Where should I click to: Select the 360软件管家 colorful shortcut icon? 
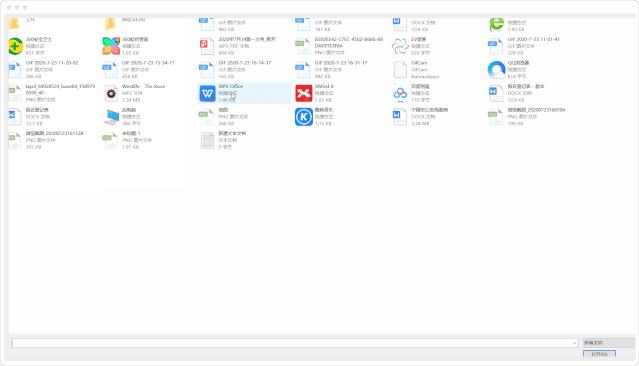111,46
